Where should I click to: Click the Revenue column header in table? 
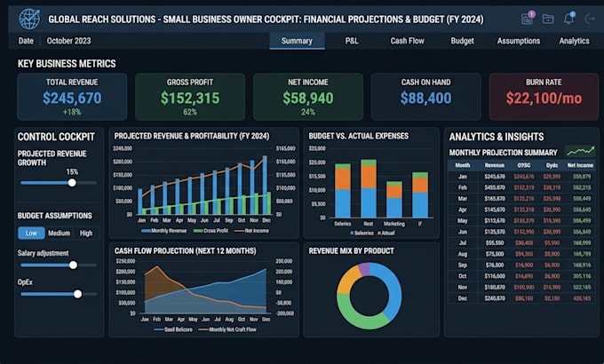495,165
